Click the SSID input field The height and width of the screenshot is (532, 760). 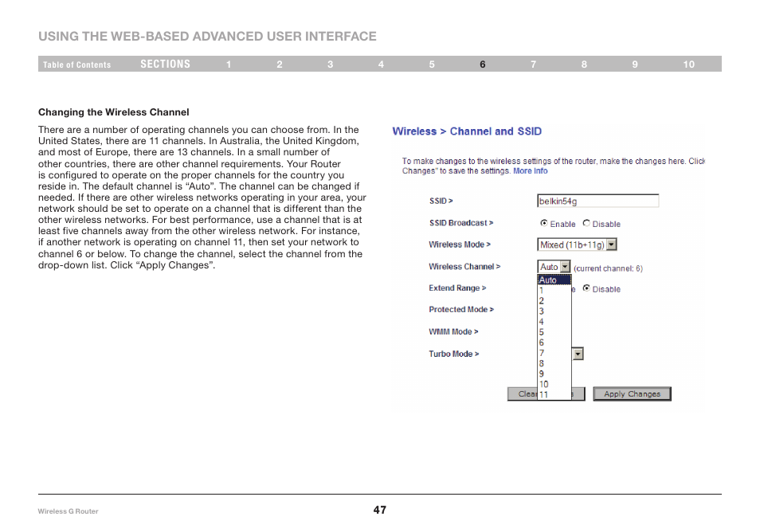[x=598, y=201]
